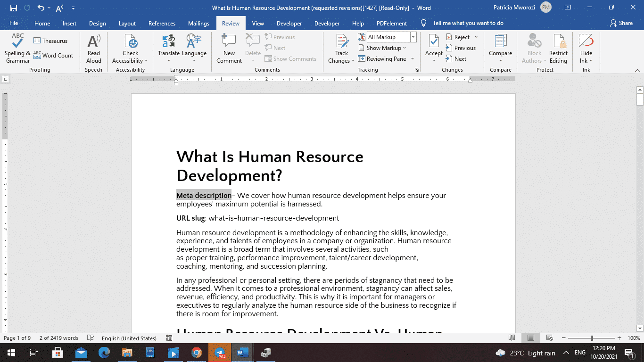Switch to Read Mode view
Viewport: 644px width, 362px height.
[512, 337]
